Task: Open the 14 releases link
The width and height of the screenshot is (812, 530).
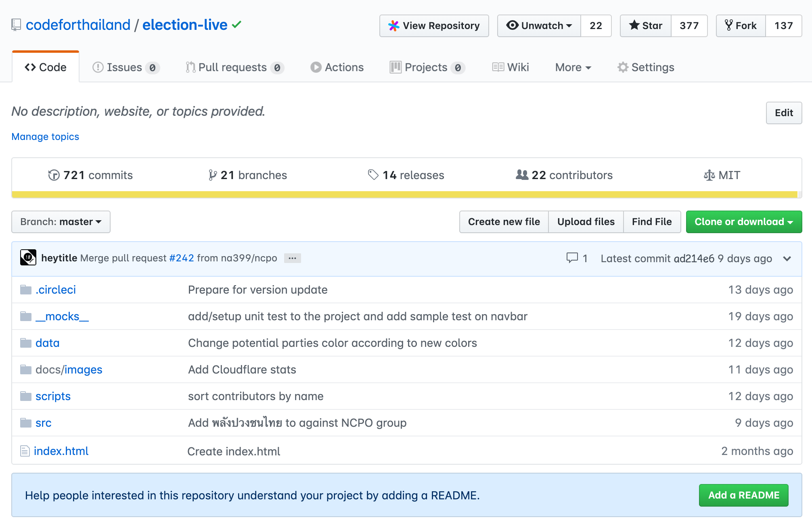Action: (406, 175)
